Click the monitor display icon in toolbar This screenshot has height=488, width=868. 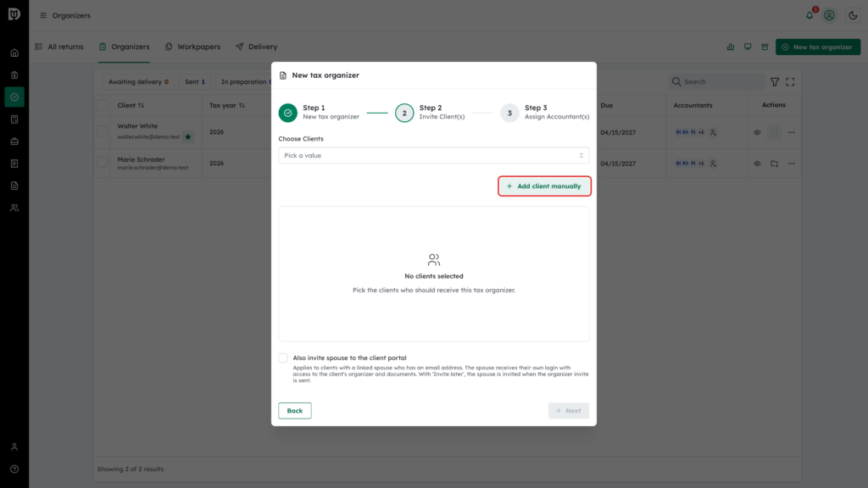[748, 47]
